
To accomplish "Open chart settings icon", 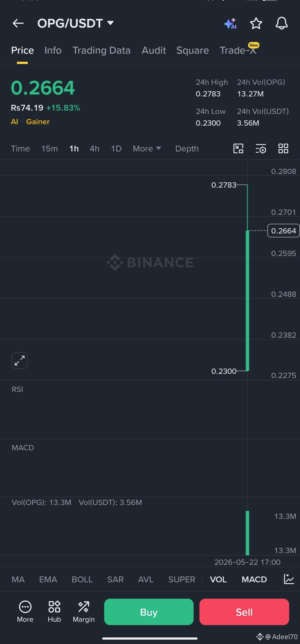I will tap(261, 149).
